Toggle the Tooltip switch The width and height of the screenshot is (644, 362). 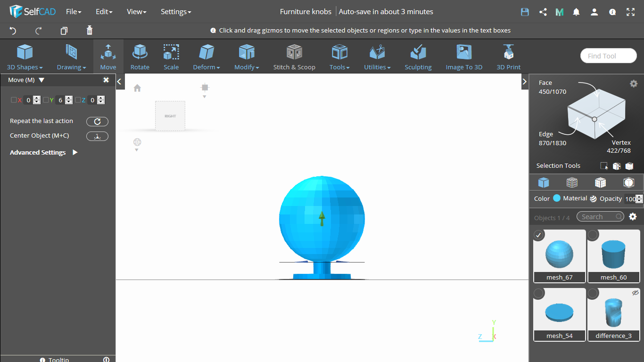106,360
